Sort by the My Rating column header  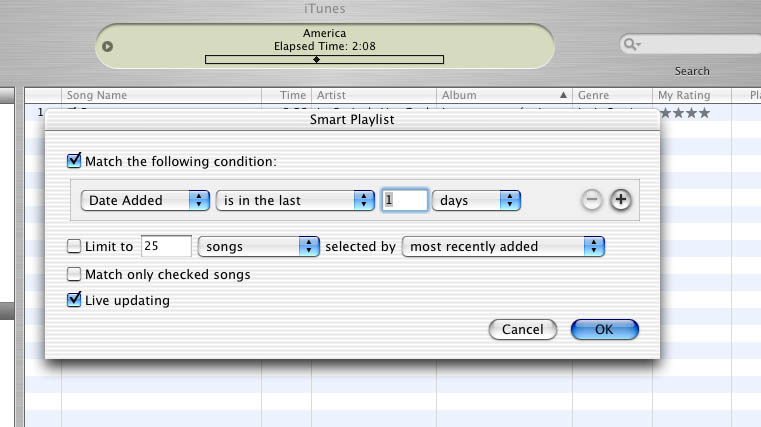coord(692,95)
